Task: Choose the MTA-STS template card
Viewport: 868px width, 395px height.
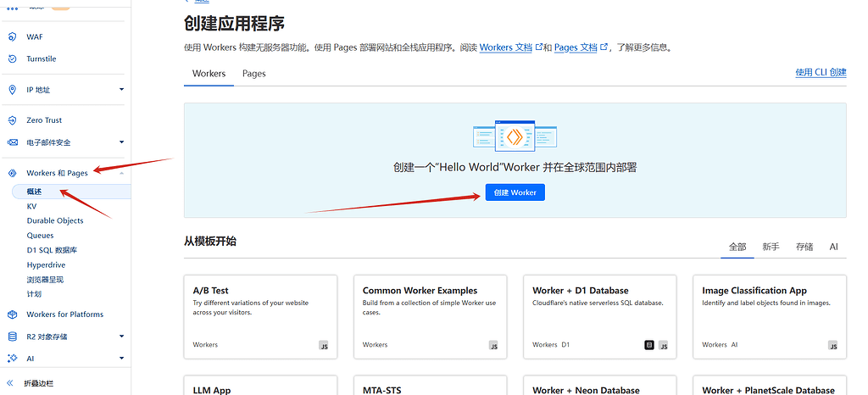Action: [430, 386]
